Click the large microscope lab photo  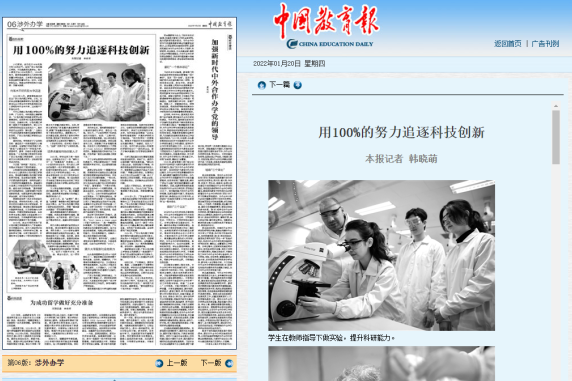click(x=382, y=255)
